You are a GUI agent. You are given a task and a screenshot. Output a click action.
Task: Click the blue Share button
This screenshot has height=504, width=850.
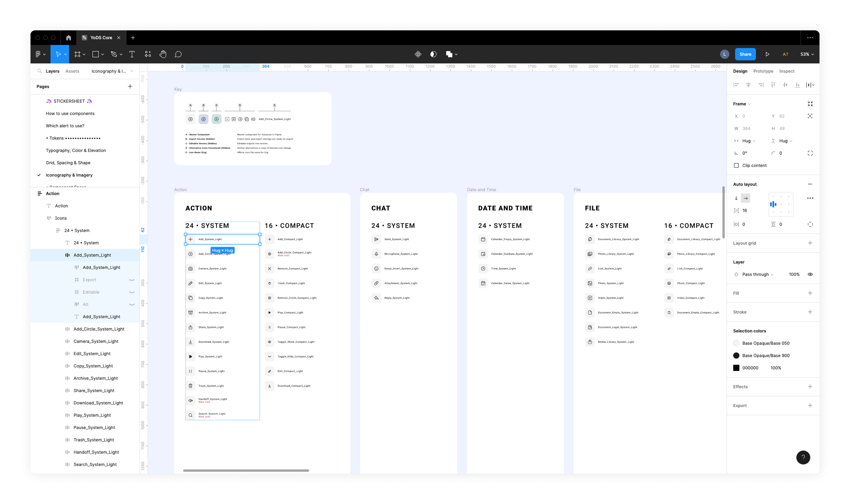(x=745, y=54)
